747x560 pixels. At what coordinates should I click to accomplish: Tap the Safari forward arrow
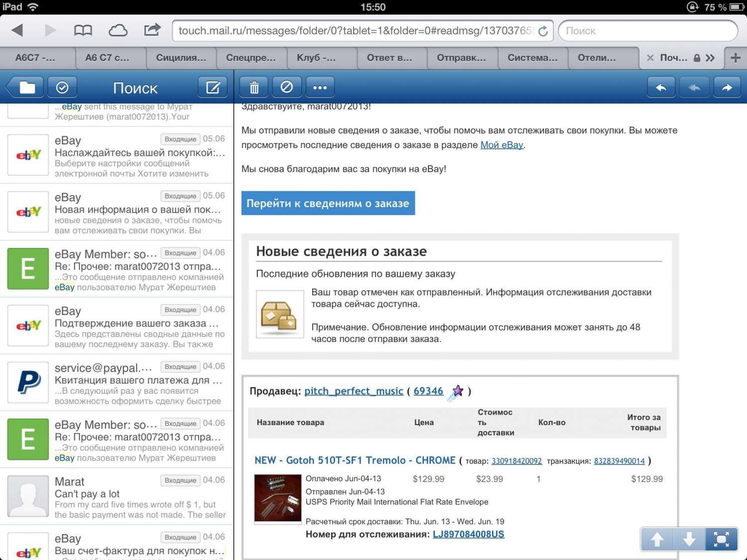click(x=50, y=30)
